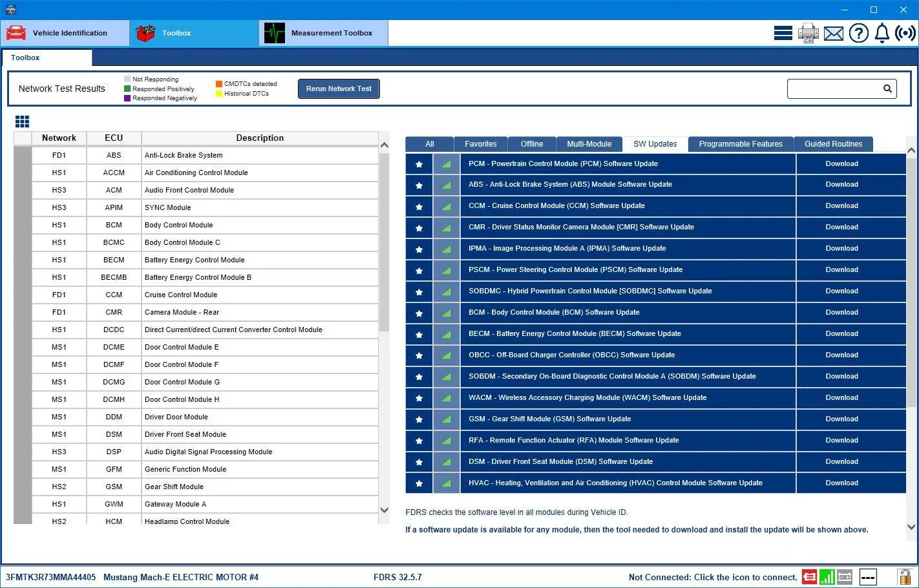Open the Multi-Module tab
919x588 pixels.
click(589, 144)
